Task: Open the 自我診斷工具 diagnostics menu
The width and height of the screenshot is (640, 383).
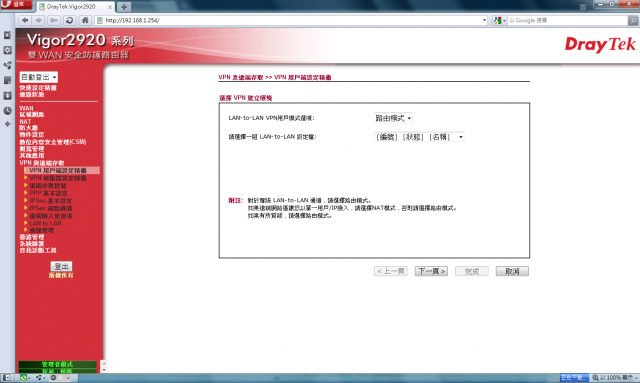Action: point(38,250)
